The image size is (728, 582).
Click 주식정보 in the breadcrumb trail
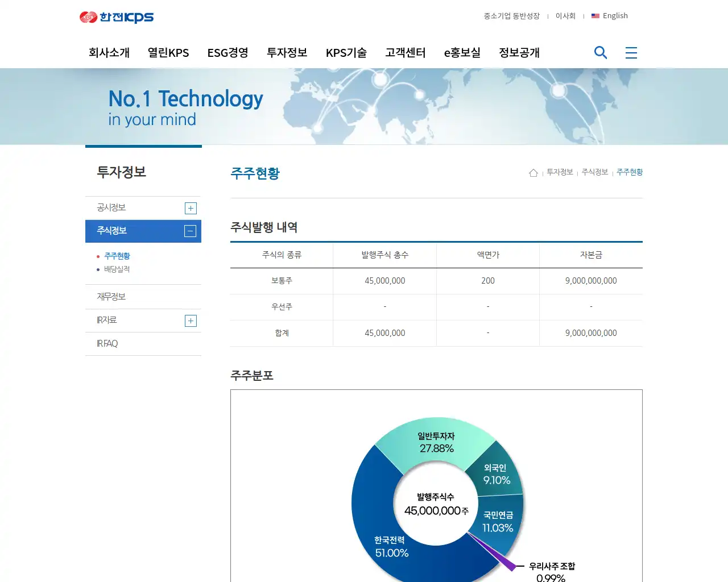pos(594,172)
